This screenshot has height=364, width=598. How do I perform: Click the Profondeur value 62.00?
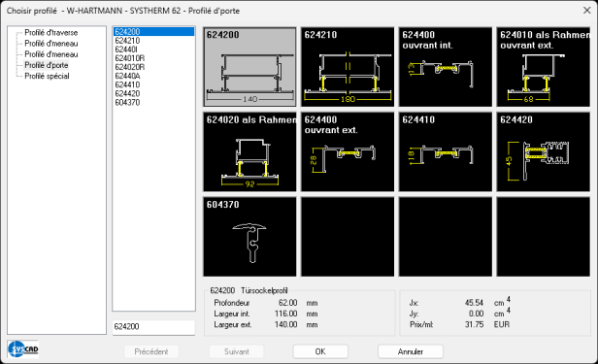(x=287, y=303)
